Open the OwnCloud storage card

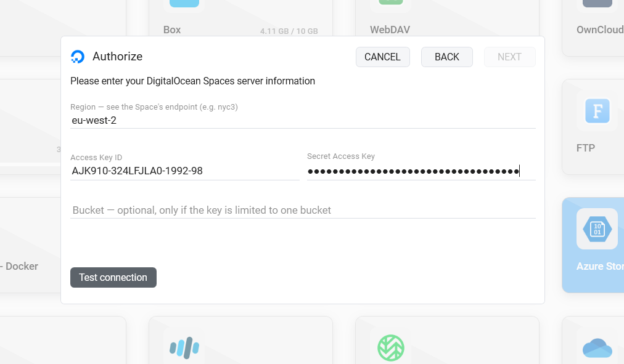coord(593,28)
